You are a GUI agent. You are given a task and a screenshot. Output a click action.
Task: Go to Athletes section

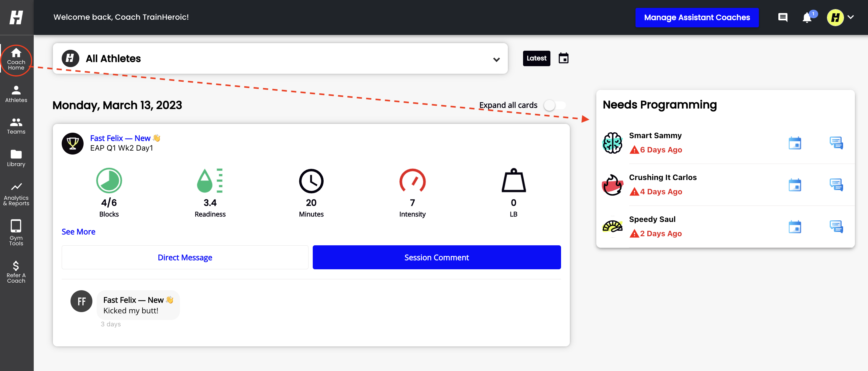[16, 94]
